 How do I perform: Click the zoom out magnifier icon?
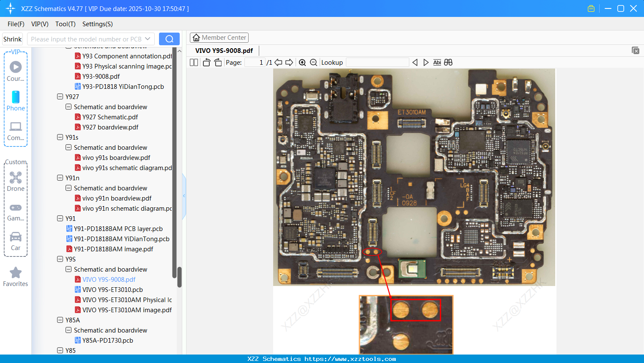[x=313, y=63]
